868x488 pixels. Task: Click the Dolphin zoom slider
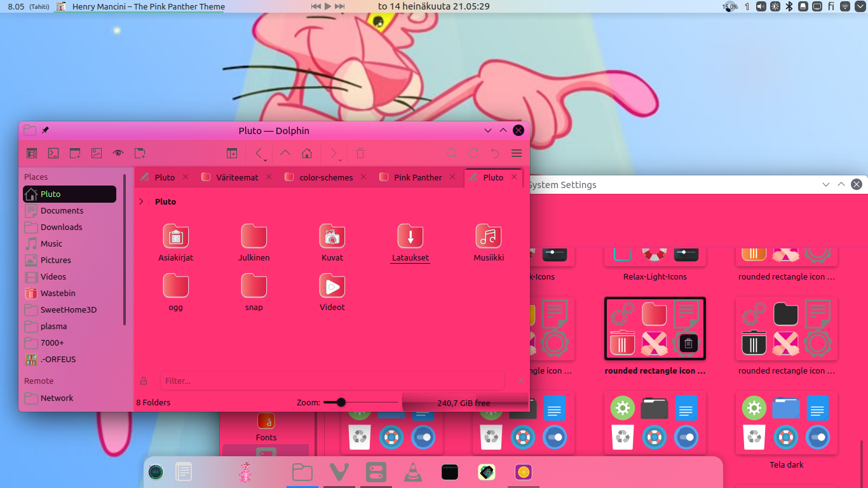pyautogui.click(x=360, y=402)
